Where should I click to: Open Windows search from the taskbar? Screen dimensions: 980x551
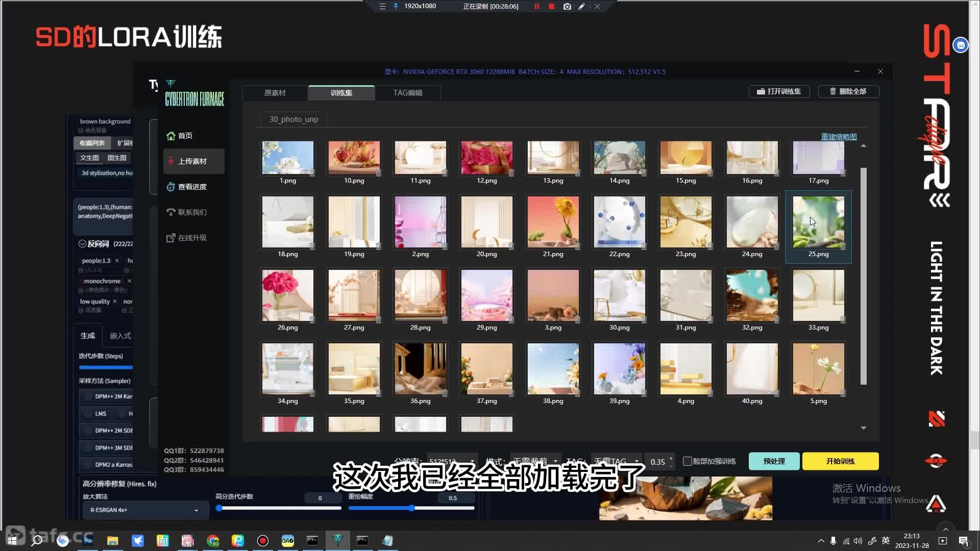click(37, 540)
